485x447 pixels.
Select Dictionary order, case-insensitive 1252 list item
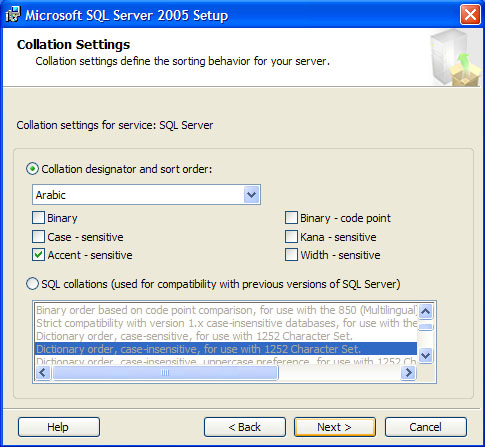pyautogui.click(x=226, y=349)
